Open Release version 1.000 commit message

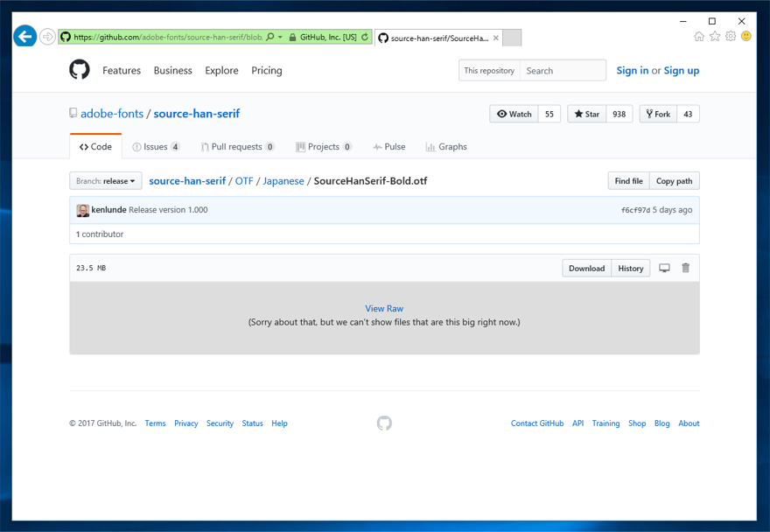coord(168,209)
